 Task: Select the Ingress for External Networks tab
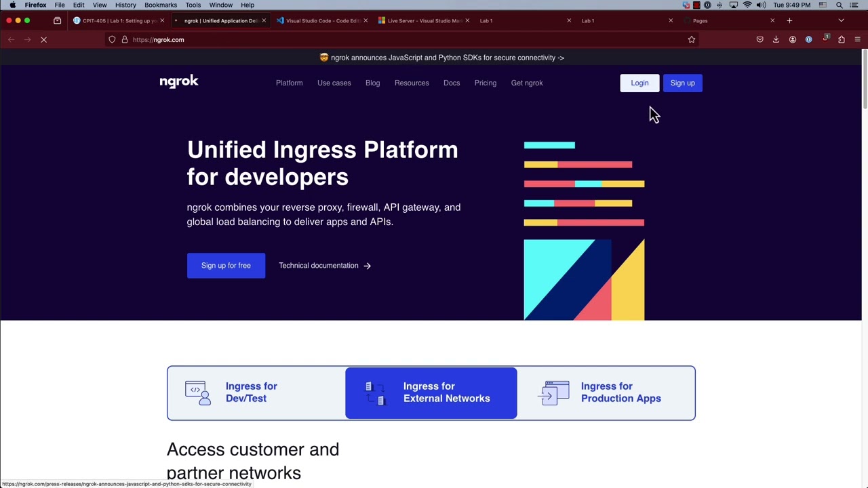tap(431, 393)
